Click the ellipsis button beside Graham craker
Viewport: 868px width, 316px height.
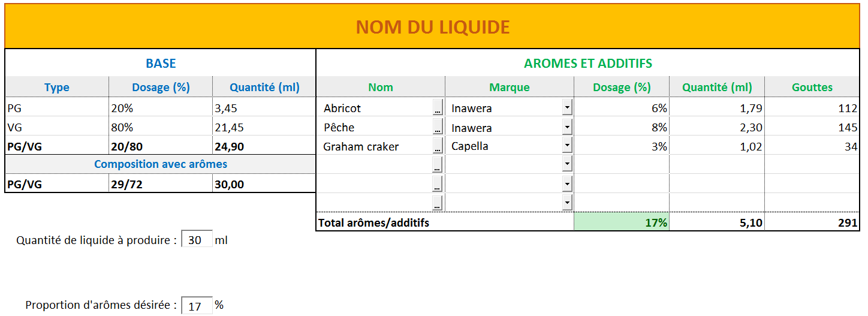[438, 146]
